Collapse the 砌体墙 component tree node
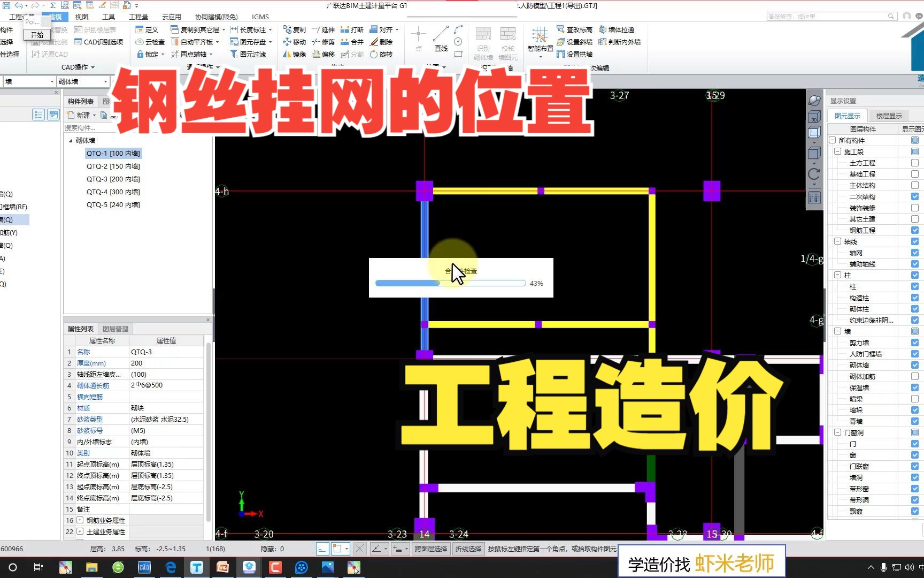Image resolution: width=924 pixels, height=578 pixels. click(x=71, y=141)
